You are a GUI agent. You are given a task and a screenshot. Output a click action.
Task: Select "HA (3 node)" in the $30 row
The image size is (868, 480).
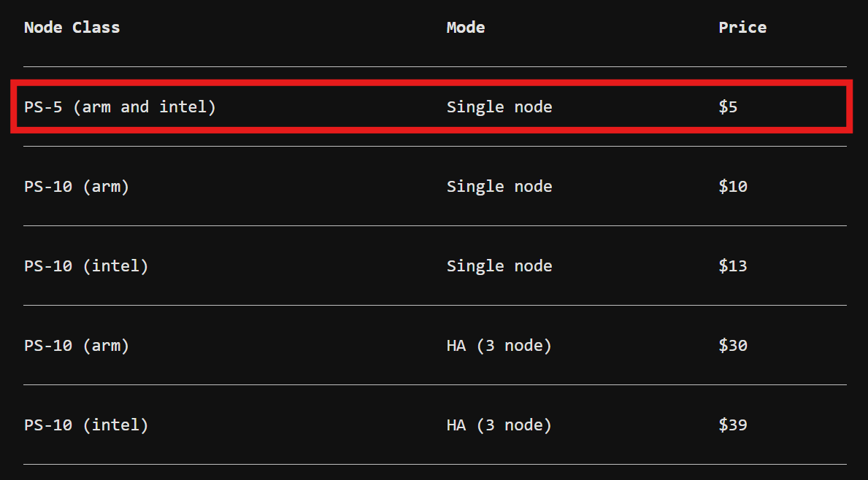pyautogui.click(x=499, y=346)
